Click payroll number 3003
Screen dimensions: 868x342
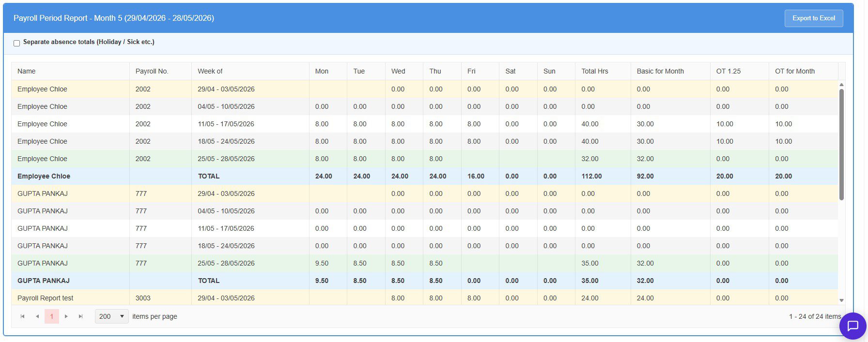pos(143,298)
